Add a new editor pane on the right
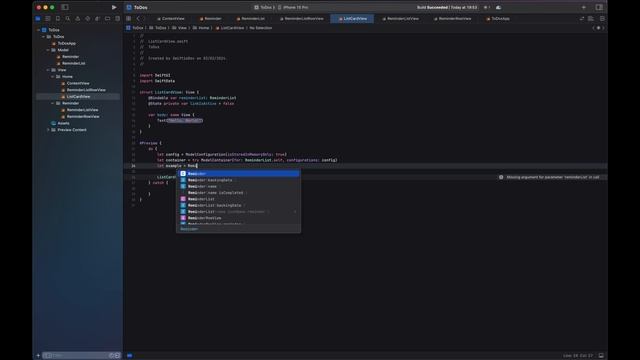This screenshot has height=360, width=640. pyautogui.click(x=602, y=18)
